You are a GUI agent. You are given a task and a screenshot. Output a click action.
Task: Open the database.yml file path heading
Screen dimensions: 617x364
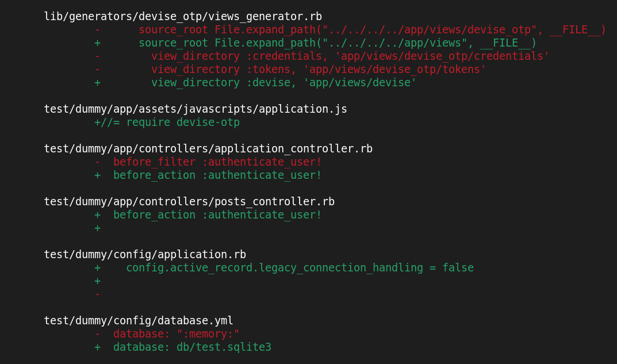(139, 321)
